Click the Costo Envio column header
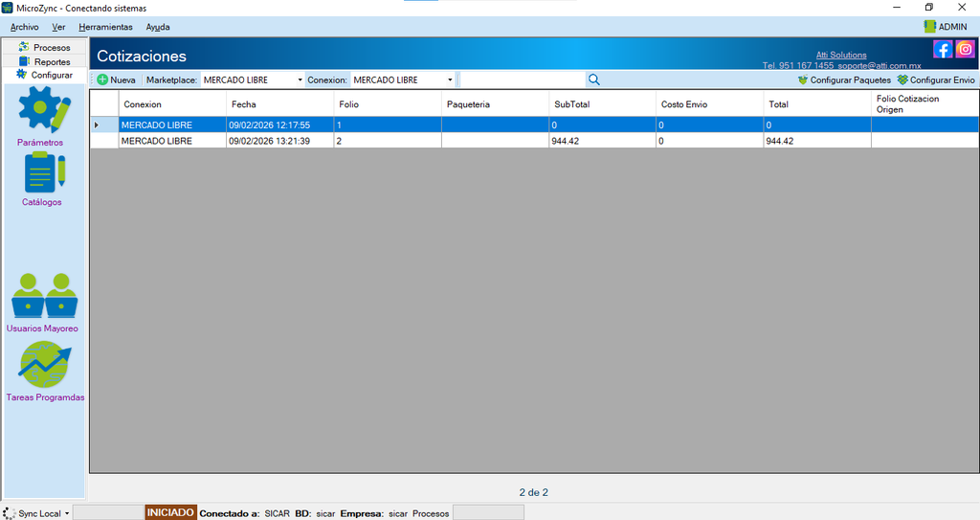The image size is (980, 520). pos(710,103)
